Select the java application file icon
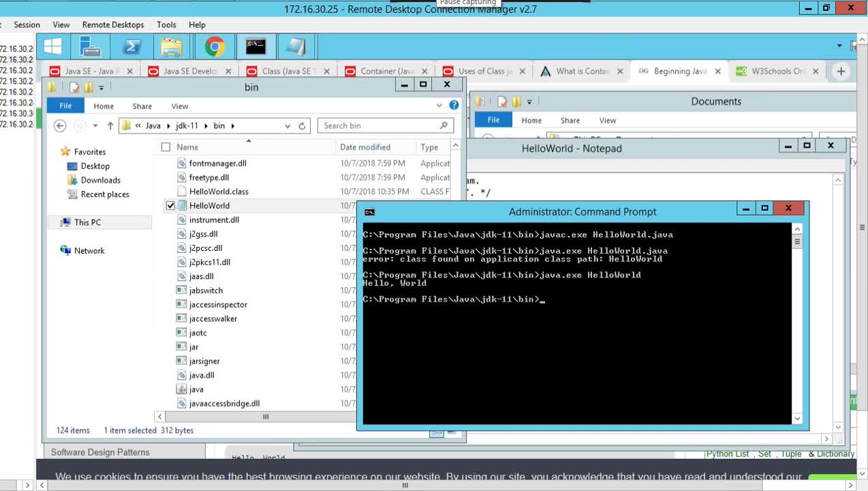Image resolution: width=868 pixels, height=491 pixels. [181, 389]
